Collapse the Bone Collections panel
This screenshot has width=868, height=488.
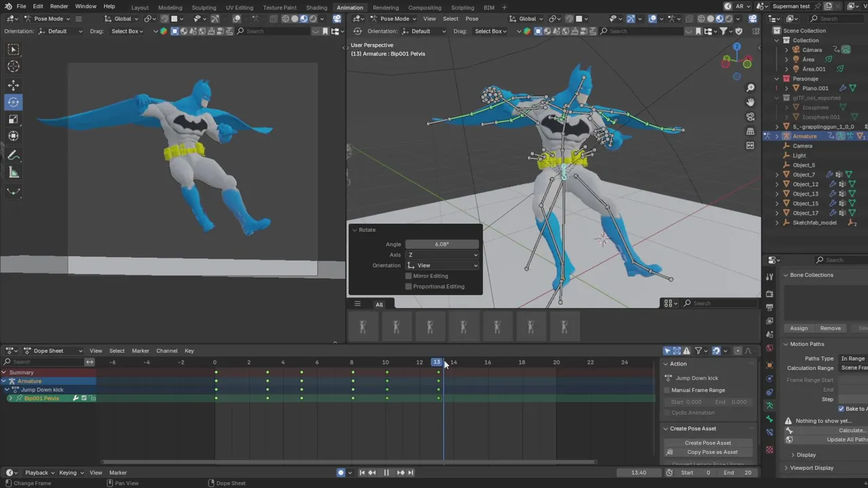(786, 274)
